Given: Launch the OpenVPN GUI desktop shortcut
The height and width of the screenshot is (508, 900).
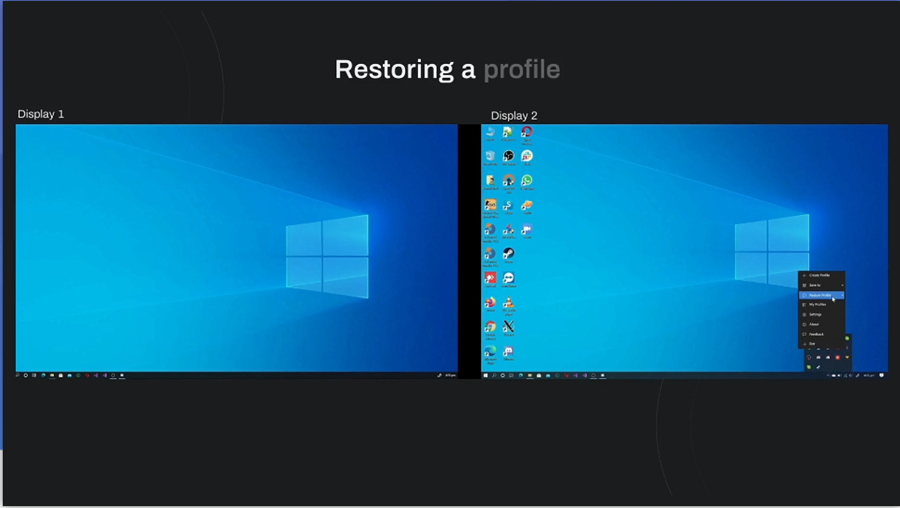Looking at the screenshot, I should [x=509, y=183].
